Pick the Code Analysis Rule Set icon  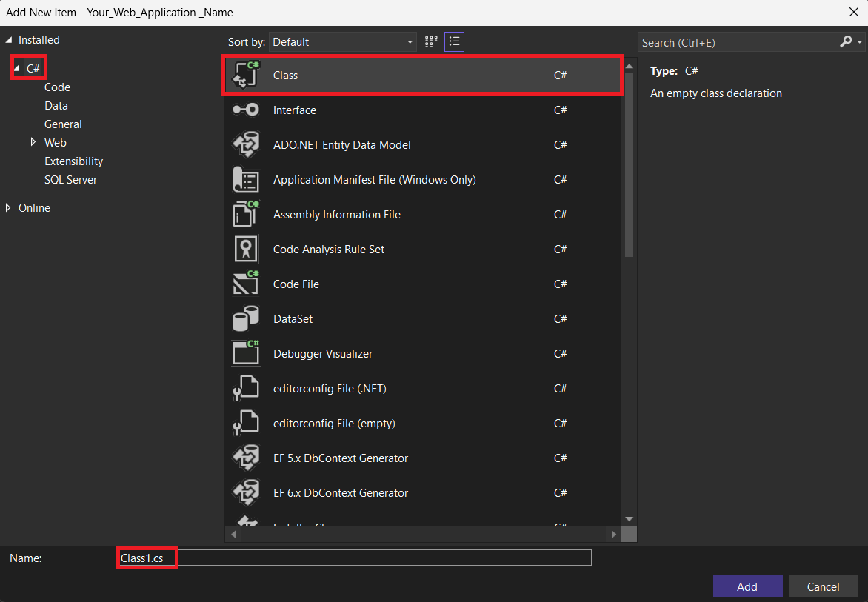click(x=246, y=250)
